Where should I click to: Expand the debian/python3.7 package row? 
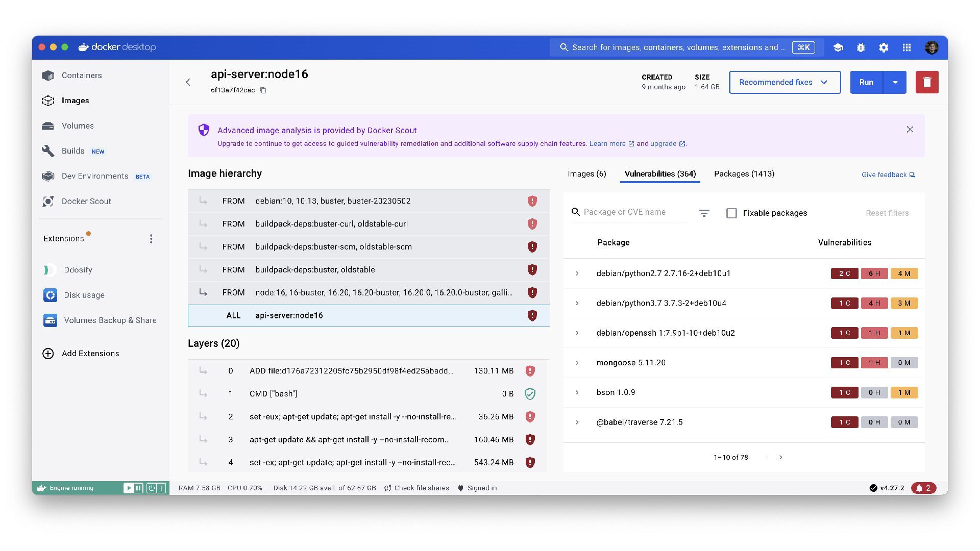click(x=577, y=303)
